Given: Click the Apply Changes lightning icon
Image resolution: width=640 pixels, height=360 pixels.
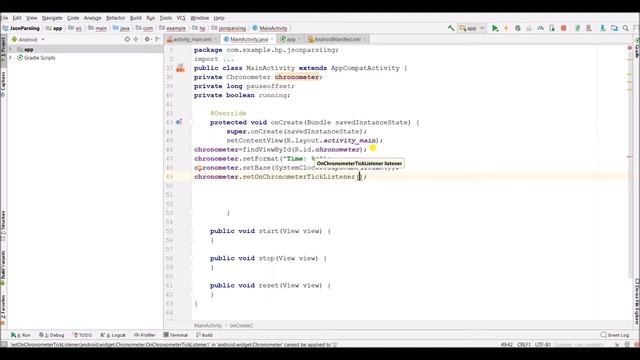Looking at the screenshot, I should (x=506, y=28).
